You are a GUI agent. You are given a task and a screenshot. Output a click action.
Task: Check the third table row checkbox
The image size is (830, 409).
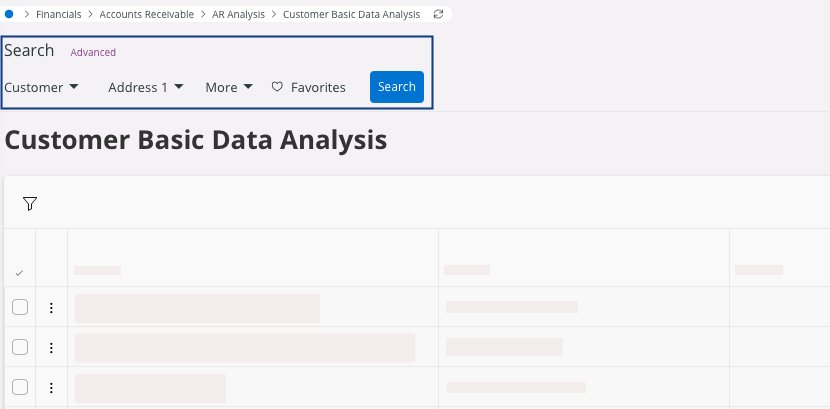tap(20, 387)
